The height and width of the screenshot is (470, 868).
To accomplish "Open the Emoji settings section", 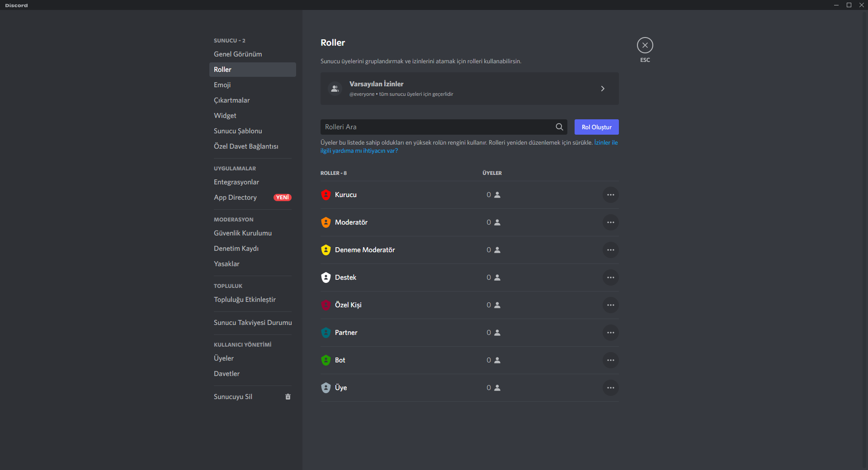I will click(x=222, y=85).
